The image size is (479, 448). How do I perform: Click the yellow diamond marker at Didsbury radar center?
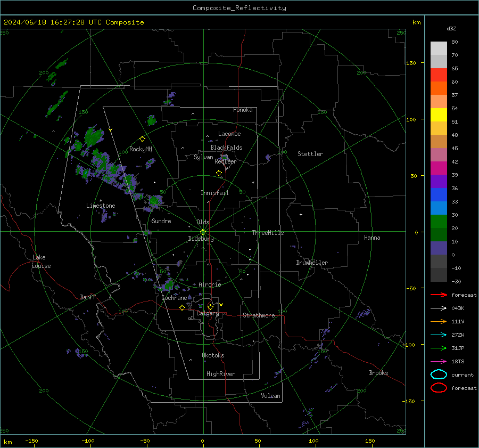[x=203, y=232]
